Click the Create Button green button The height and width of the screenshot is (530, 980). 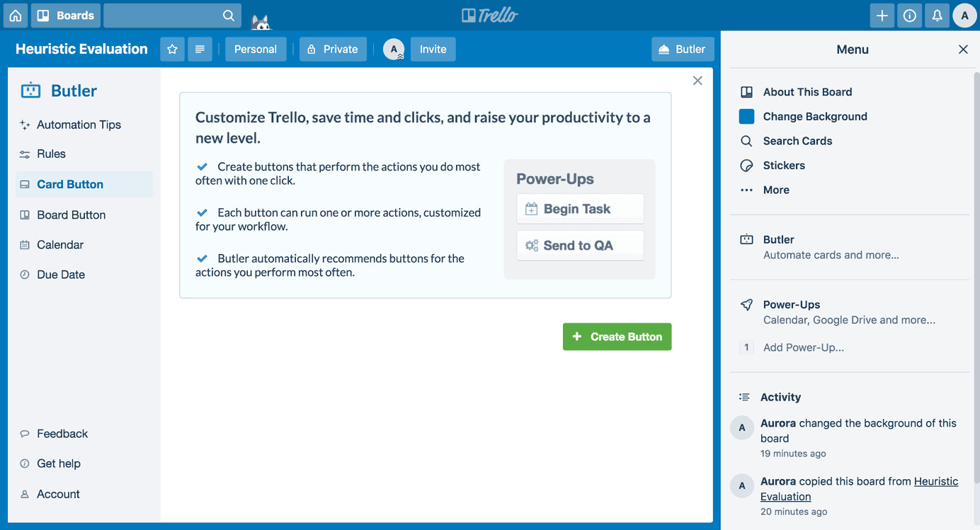[x=617, y=337]
